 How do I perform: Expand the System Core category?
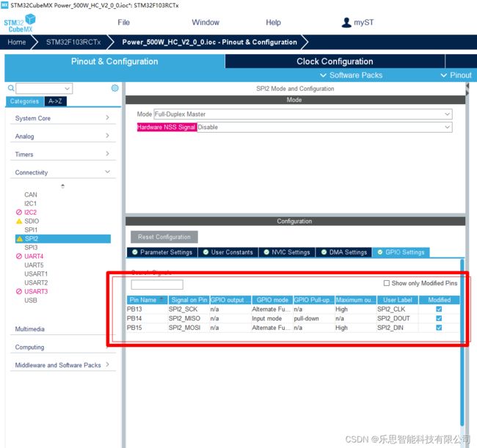click(x=62, y=118)
